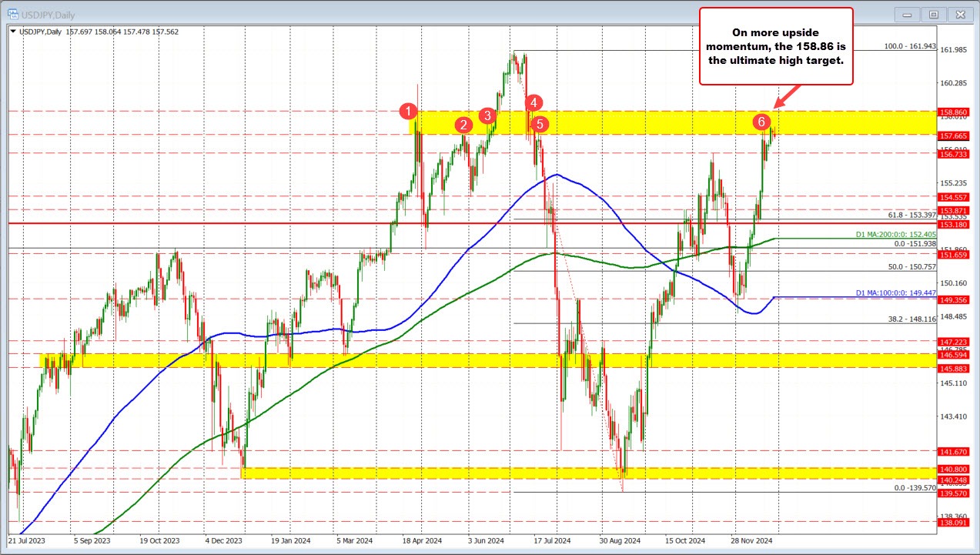Click marker 6 near the resistance zone

(x=763, y=121)
